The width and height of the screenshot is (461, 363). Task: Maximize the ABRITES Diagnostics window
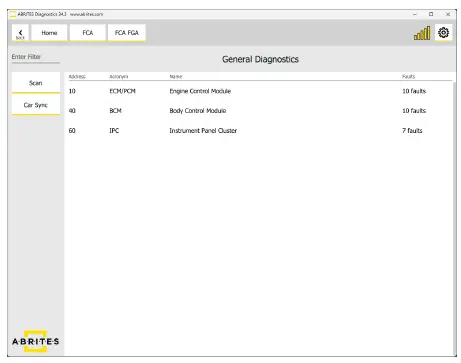[431, 14]
